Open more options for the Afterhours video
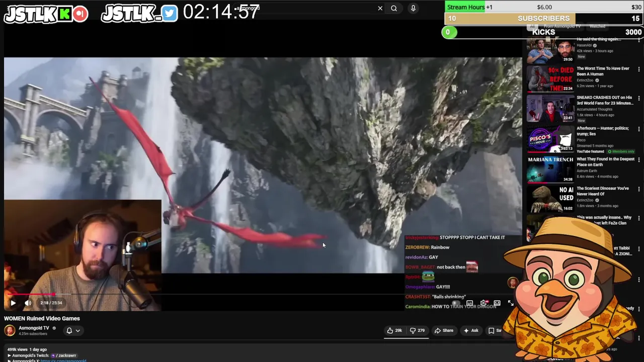This screenshot has height=362, width=644. 639,129
